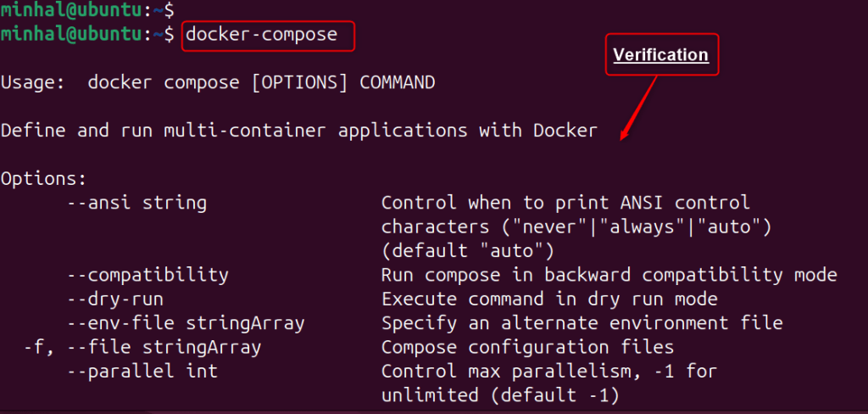Click the --dry-run option

coord(114,299)
